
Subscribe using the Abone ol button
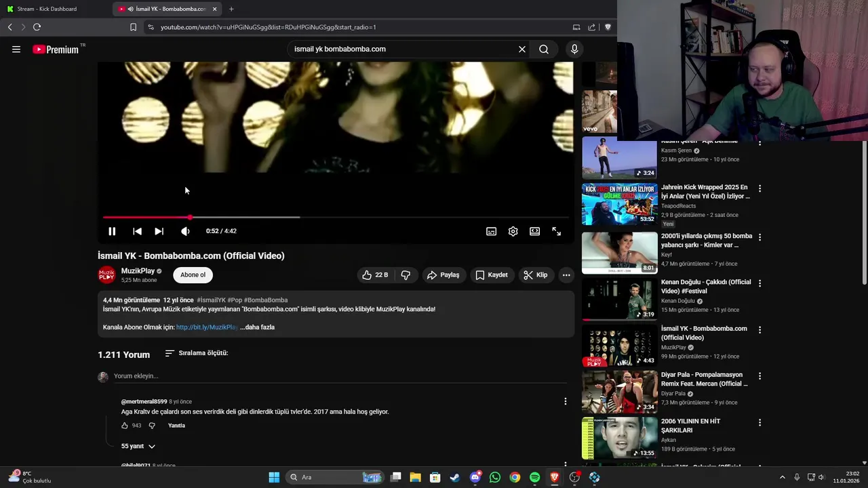pyautogui.click(x=193, y=275)
